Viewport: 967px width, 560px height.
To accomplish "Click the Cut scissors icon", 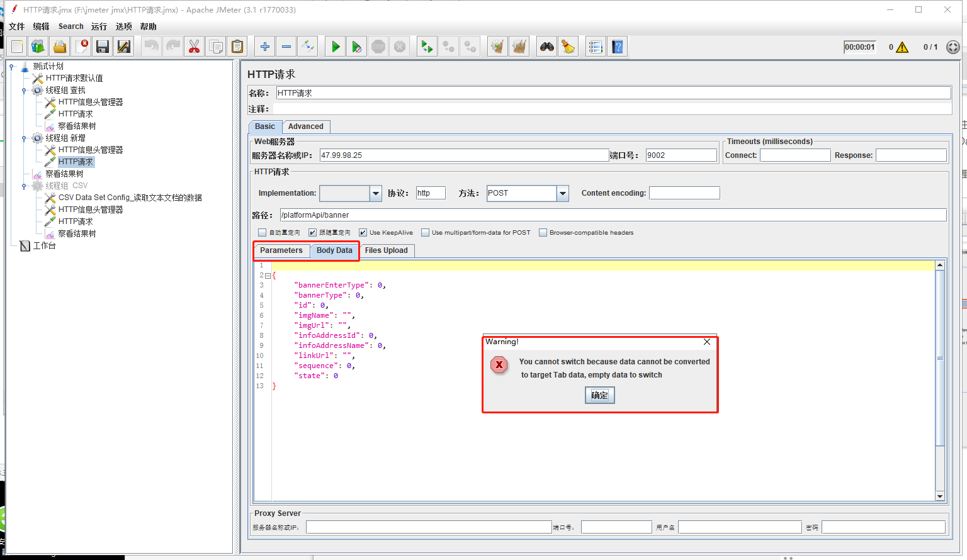I will coord(194,47).
